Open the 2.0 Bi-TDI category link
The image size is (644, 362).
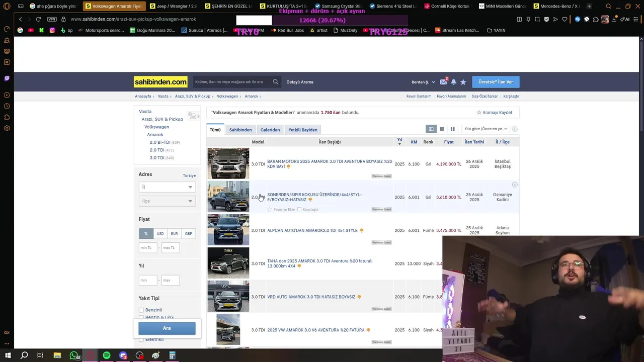point(160,142)
